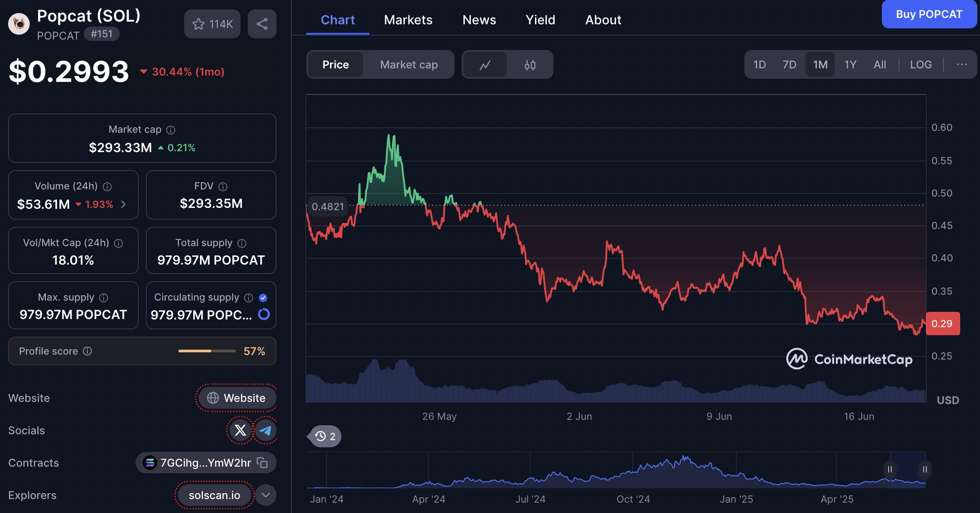
Task: Set chart range to 1D
Action: click(760, 65)
